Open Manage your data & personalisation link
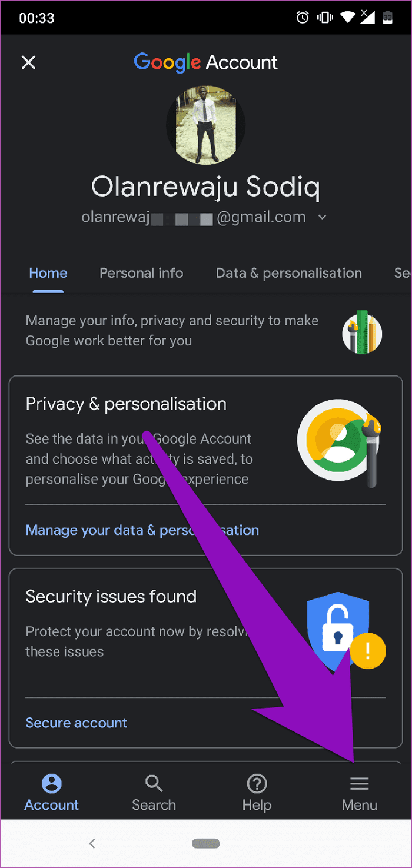The width and height of the screenshot is (412, 868). pos(142,530)
